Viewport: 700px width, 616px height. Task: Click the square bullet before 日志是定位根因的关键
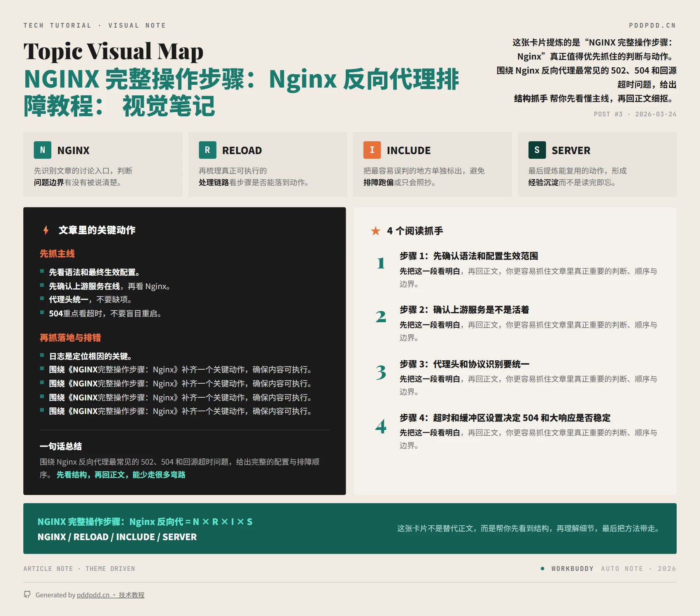[x=42, y=355]
